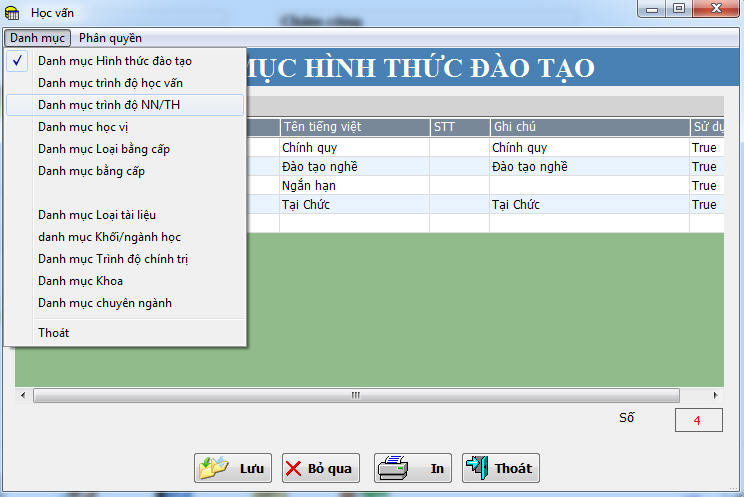Open Danh mục Loại bằng cấp

pos(104,149)
